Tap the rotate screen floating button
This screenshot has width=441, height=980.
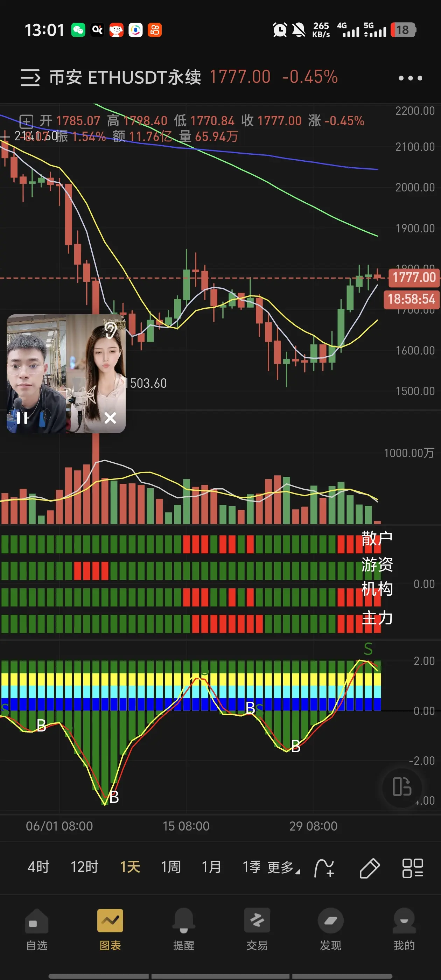tap(402, 787)
